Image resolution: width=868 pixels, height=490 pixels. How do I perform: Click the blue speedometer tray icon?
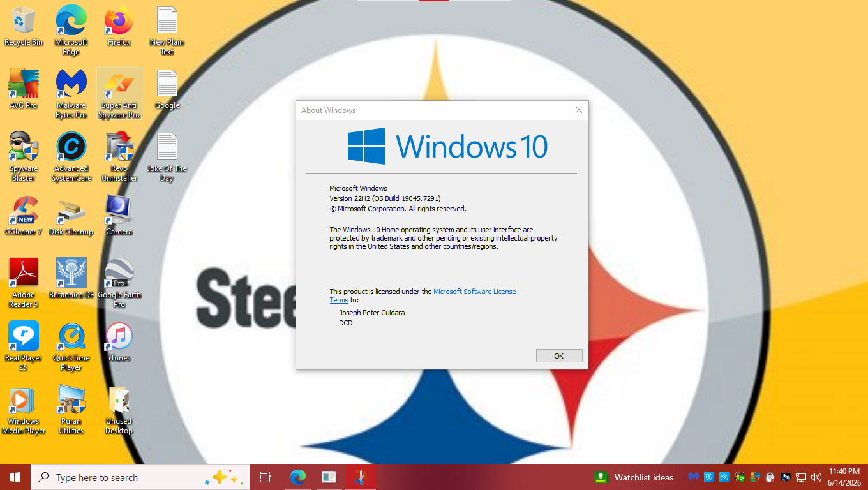click(724, 477)
